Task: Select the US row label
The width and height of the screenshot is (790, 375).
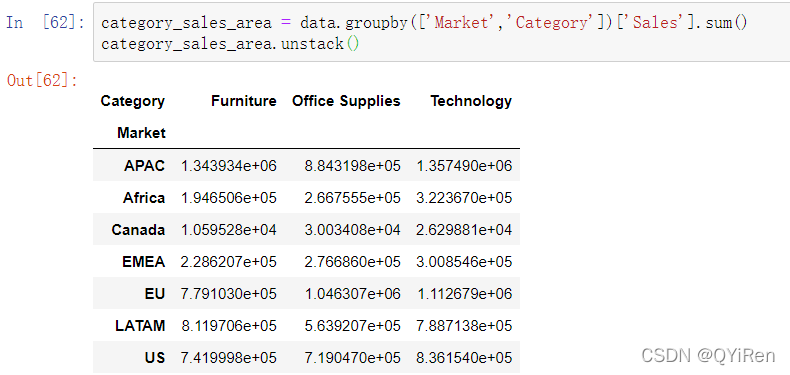Action: 155,358
